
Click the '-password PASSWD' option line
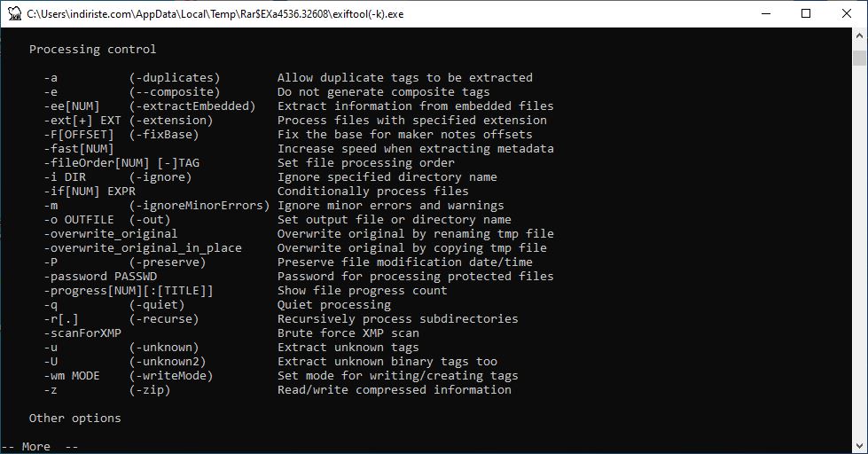pos(100,277)
